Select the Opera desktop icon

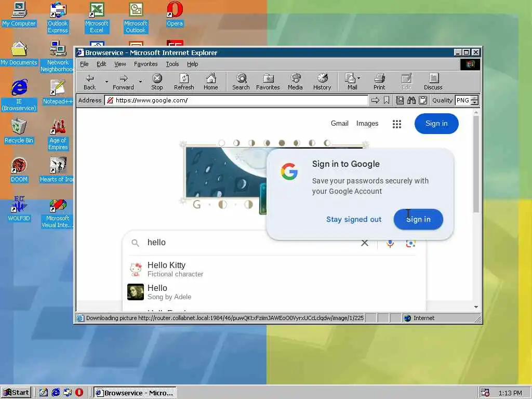[x=175, y=14]
